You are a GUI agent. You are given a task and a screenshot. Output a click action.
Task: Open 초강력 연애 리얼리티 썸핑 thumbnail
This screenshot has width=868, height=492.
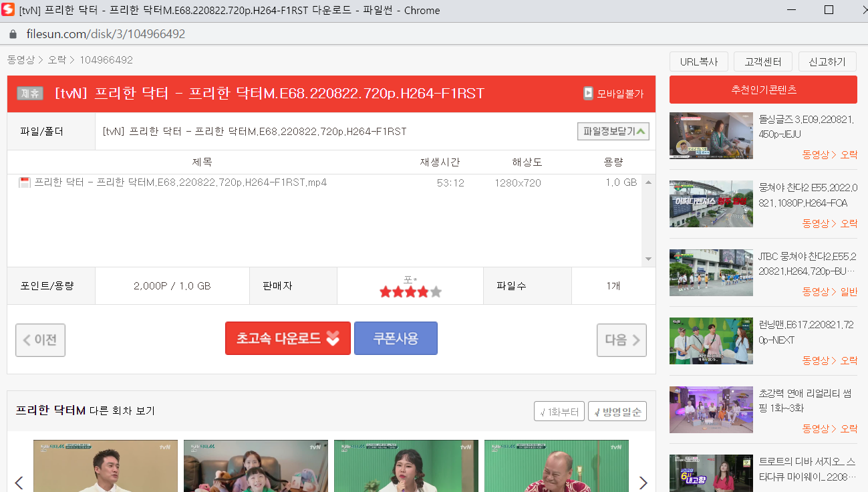pyautogui.click(x=711, y=410)
